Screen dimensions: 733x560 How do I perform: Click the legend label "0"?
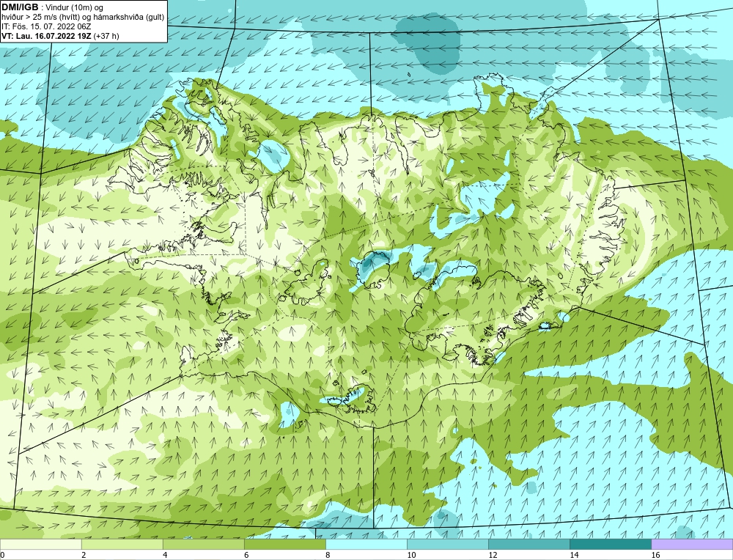click(2, 555)
